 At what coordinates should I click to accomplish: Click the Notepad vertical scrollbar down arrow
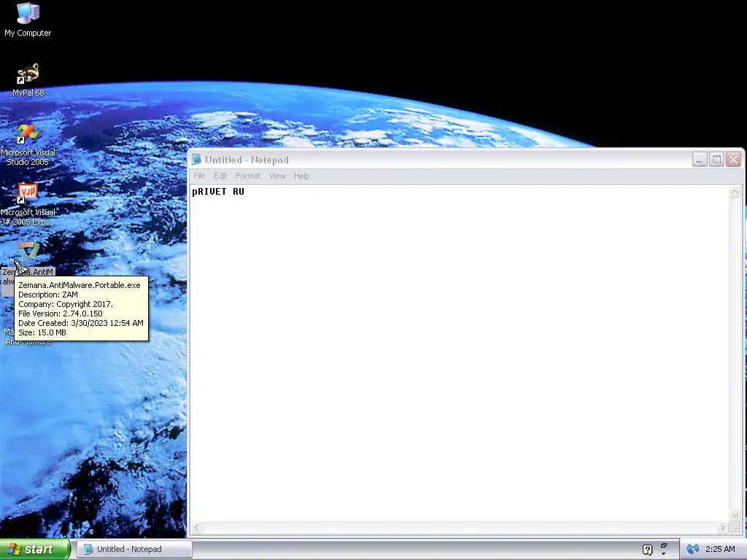point(735,516)
